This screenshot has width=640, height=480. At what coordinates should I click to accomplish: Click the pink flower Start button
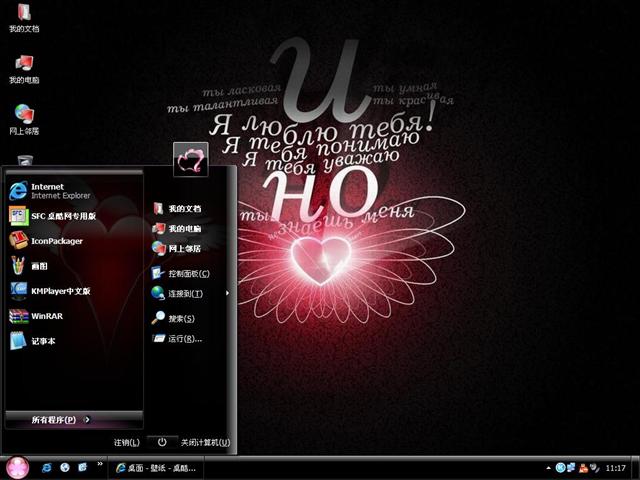coord(18,468)
